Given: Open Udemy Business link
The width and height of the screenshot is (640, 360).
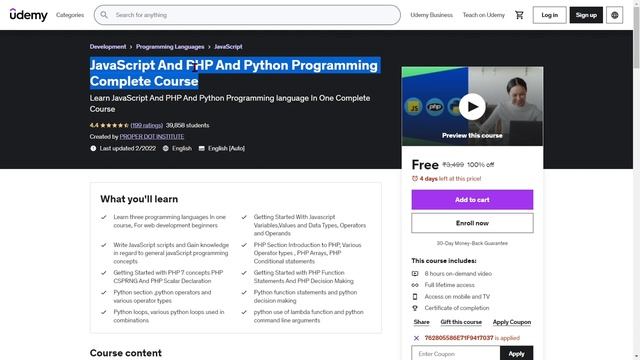Looking at the screenshot, I should point(431,15).
